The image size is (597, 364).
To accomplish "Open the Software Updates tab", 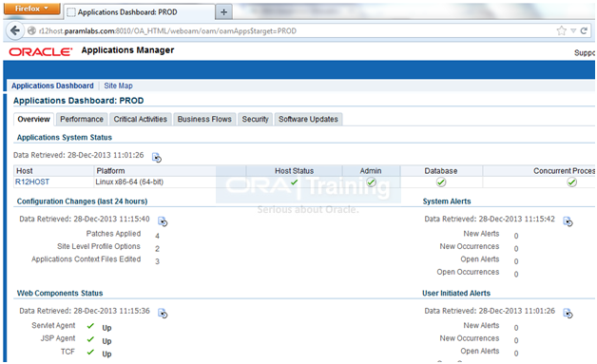I will [308, 119].
